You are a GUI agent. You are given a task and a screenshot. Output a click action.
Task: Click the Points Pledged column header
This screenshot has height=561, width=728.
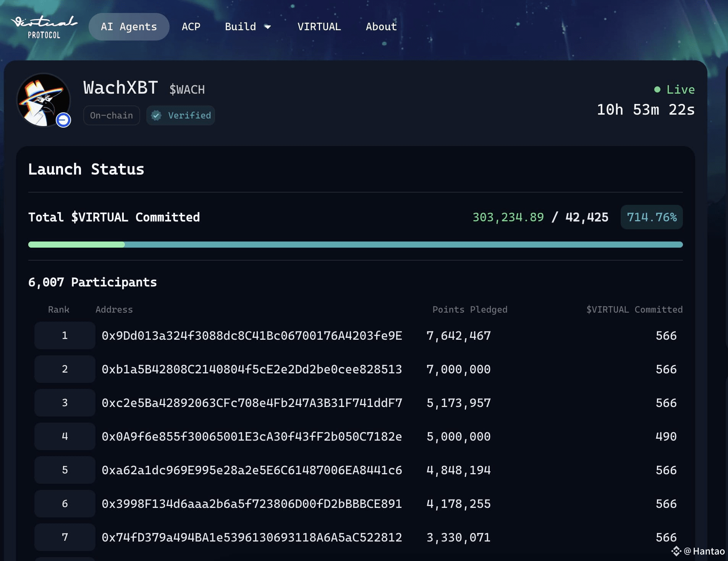[470, 310]
